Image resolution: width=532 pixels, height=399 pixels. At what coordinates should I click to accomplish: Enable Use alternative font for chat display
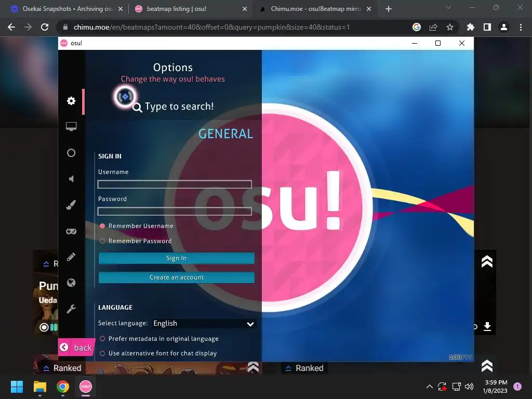click(x=102, y=353)
